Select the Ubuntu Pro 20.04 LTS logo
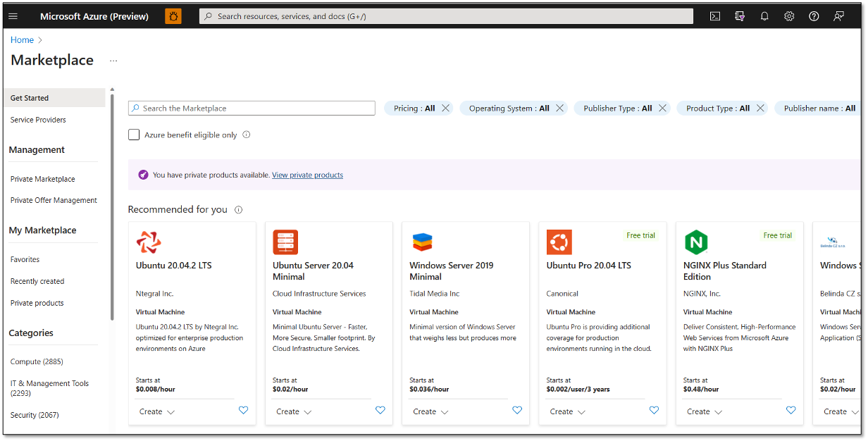868x441 pixels. [559, 242]
